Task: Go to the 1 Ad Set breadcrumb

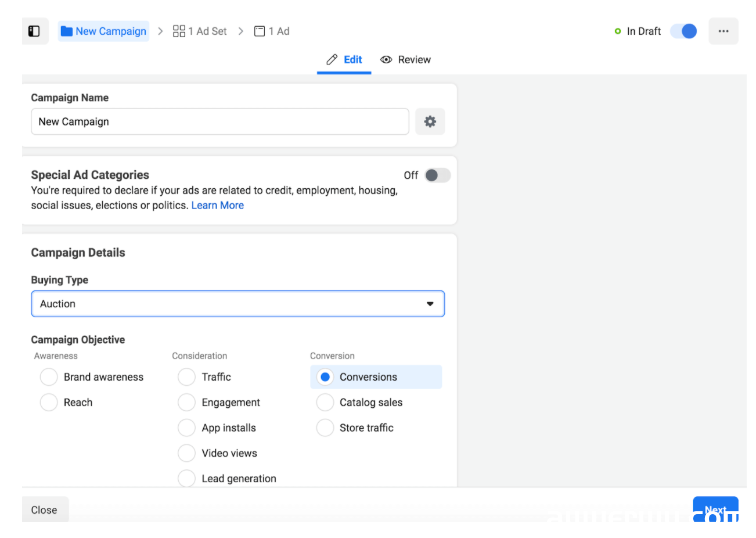Action: (200, 31)
